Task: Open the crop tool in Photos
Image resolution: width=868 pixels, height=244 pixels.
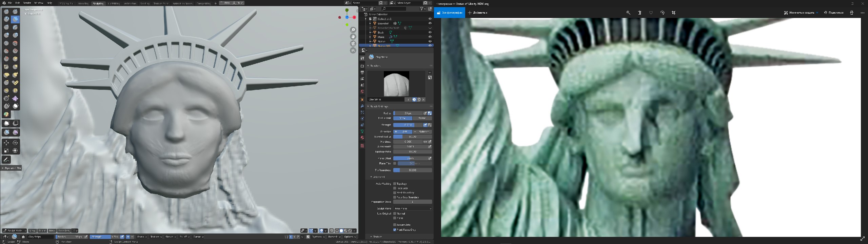Action: tap(674, 13)
